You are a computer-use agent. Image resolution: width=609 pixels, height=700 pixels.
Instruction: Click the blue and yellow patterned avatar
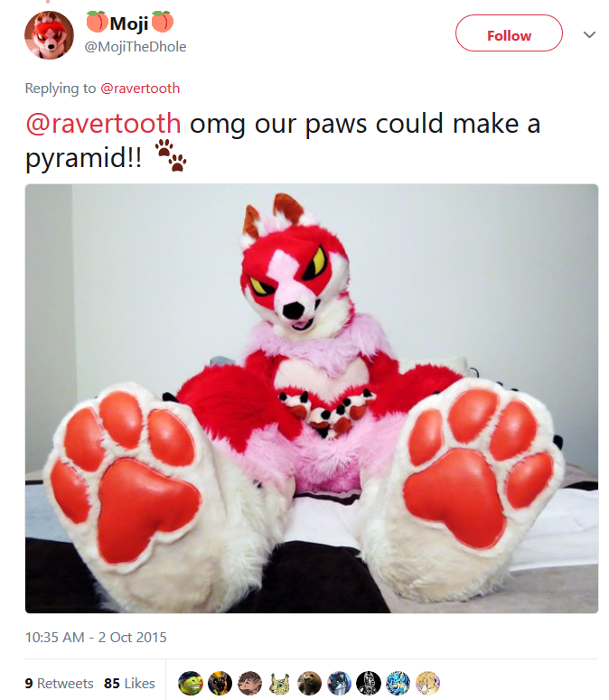click(x=398, y=683)
